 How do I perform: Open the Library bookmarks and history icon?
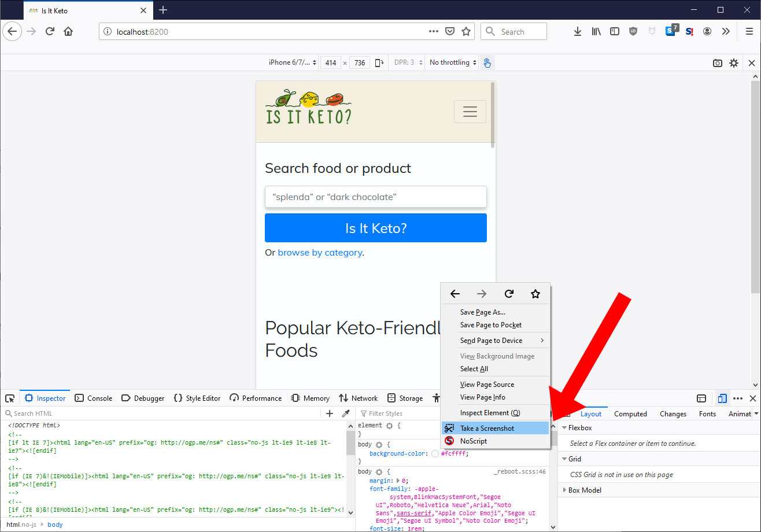coord(596,32)
